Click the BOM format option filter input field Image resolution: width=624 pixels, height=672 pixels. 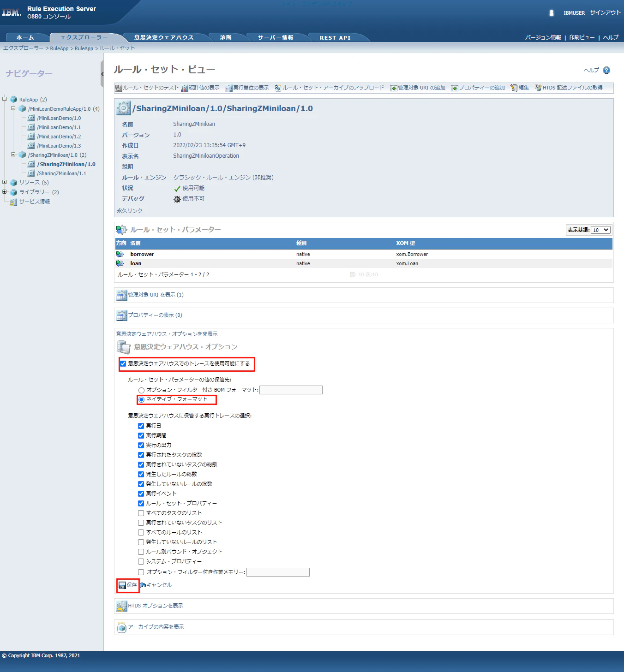pos(291,390)
